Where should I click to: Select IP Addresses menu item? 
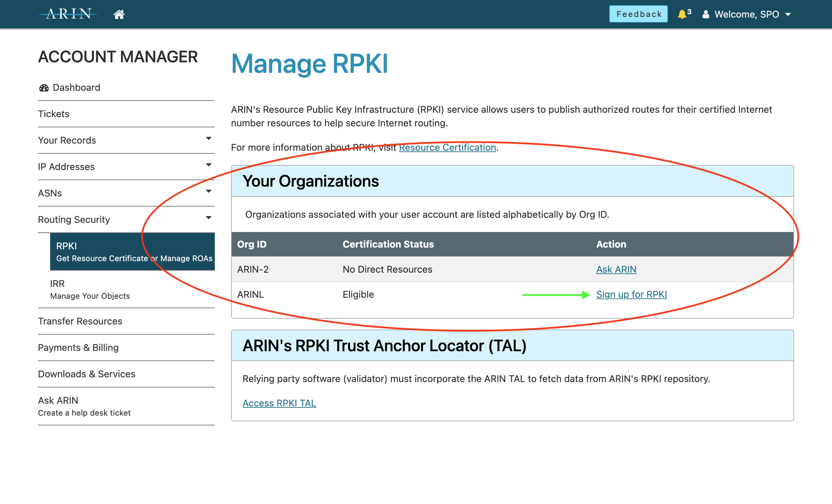coord(66,167)
